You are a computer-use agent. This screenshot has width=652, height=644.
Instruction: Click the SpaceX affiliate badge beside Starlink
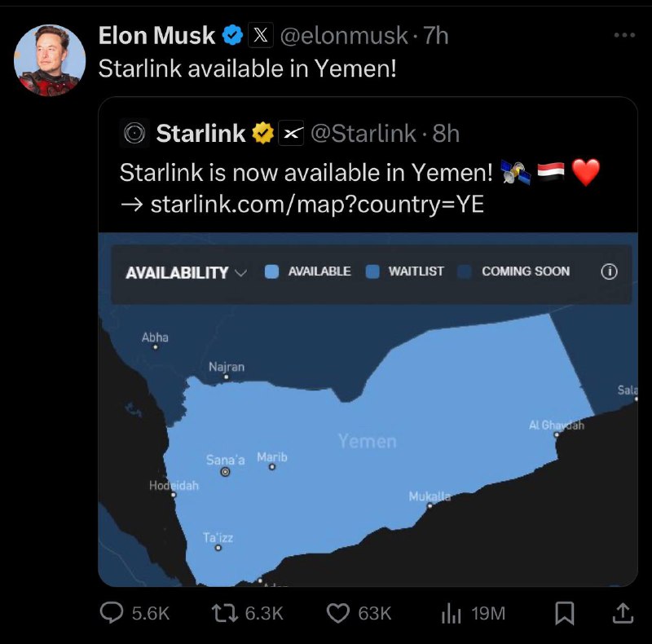[291, 133]
